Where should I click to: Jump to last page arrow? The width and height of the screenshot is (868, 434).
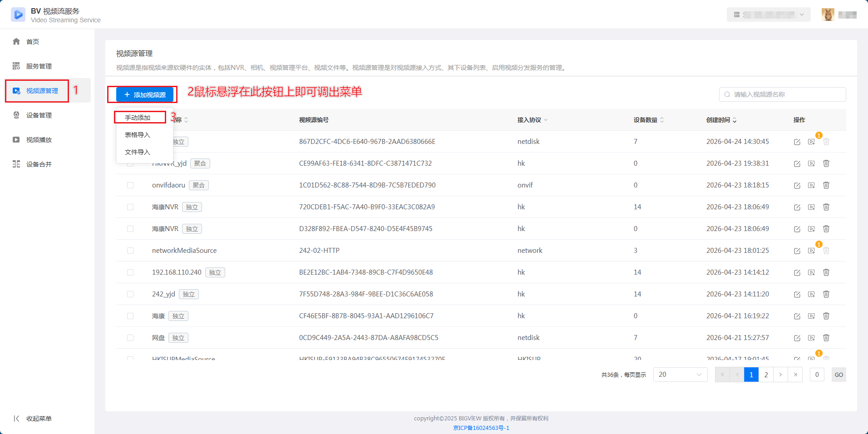(795, 375)
